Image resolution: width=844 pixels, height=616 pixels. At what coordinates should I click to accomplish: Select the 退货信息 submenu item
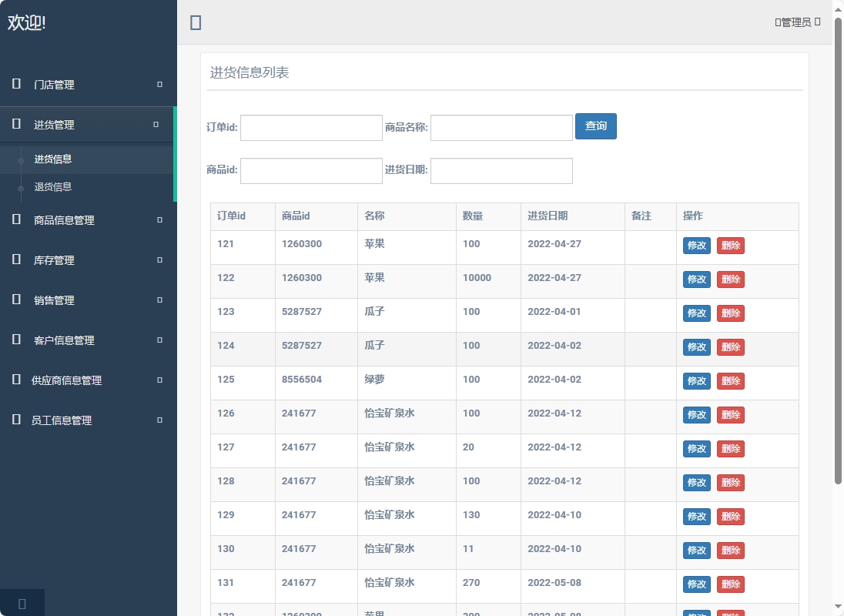point(52,186)
